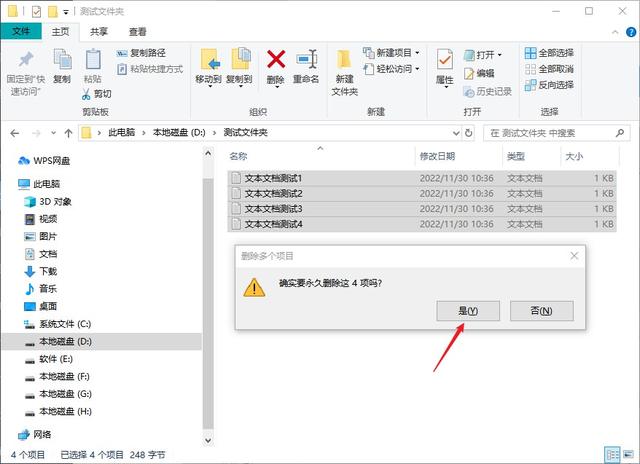Viewport: 640px width, 464px height.
Task: Click Open (打开) in the ribbon
Action: (482, 55)
